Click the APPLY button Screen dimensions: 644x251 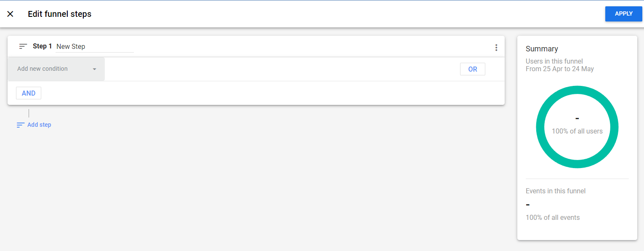[x=623, y=14]
